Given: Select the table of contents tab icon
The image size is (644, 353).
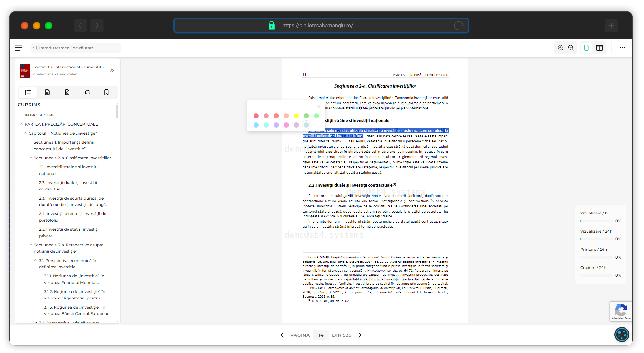Looking at the screenshot, I should pyautogui.click(x=28, y=92).
